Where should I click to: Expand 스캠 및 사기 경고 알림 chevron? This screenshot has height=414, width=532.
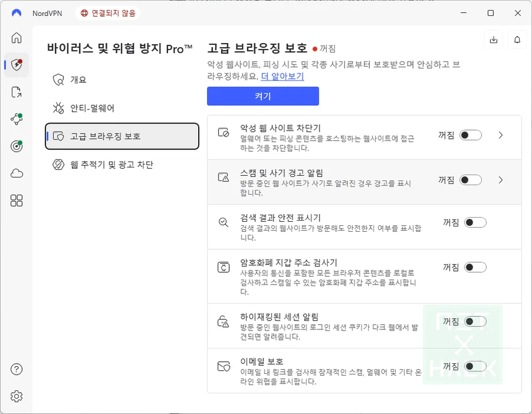(x=501, y=180)
